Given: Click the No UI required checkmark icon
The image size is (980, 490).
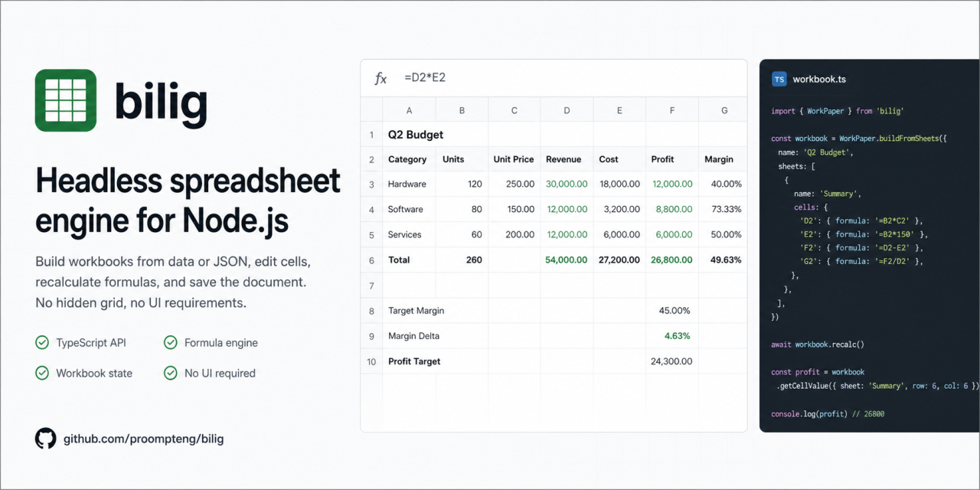Looking at the screenshot, I should point(171,373).
